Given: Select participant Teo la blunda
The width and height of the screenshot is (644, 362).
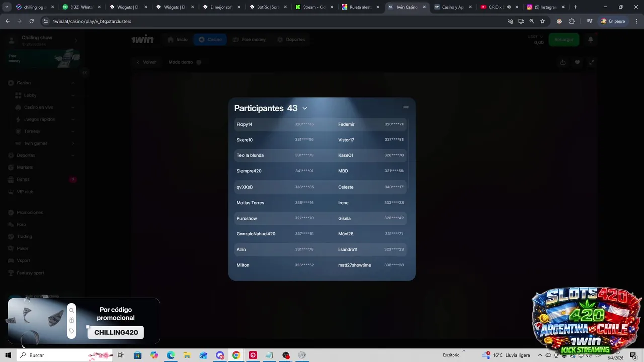Looking at the screenshot, I should point(250,155).
